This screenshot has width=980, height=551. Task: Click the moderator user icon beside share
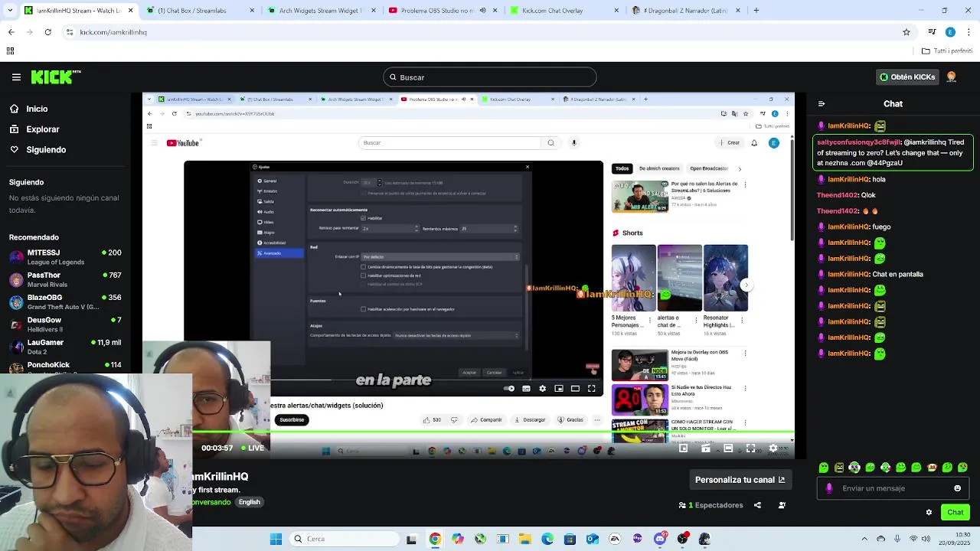pos(782,505)
